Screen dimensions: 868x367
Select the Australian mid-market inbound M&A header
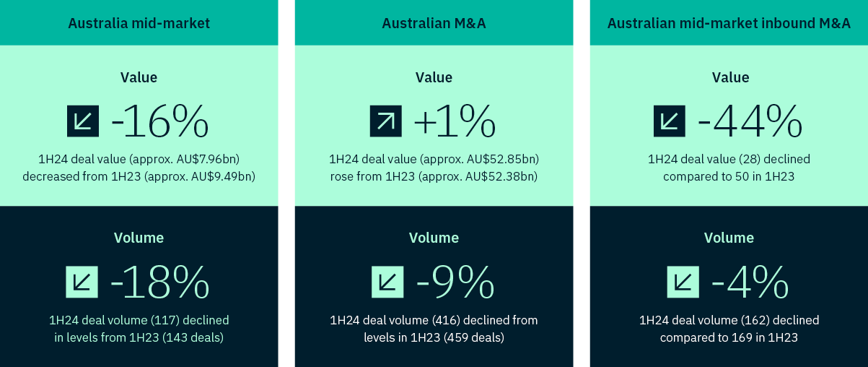(x=729, y=23)
